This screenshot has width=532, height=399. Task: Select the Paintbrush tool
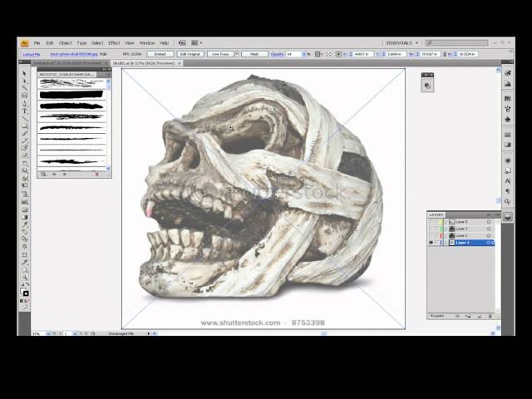pos(24,133)
